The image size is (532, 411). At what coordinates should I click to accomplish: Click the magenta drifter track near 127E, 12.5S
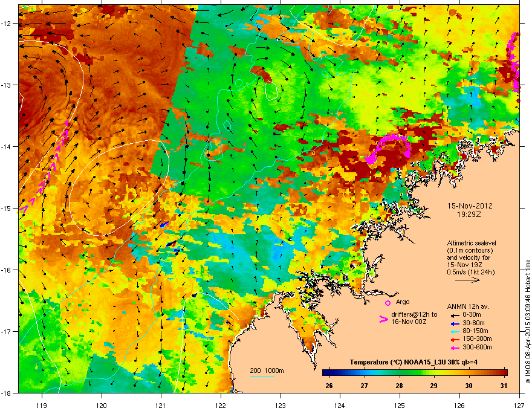tap(514, 63)
